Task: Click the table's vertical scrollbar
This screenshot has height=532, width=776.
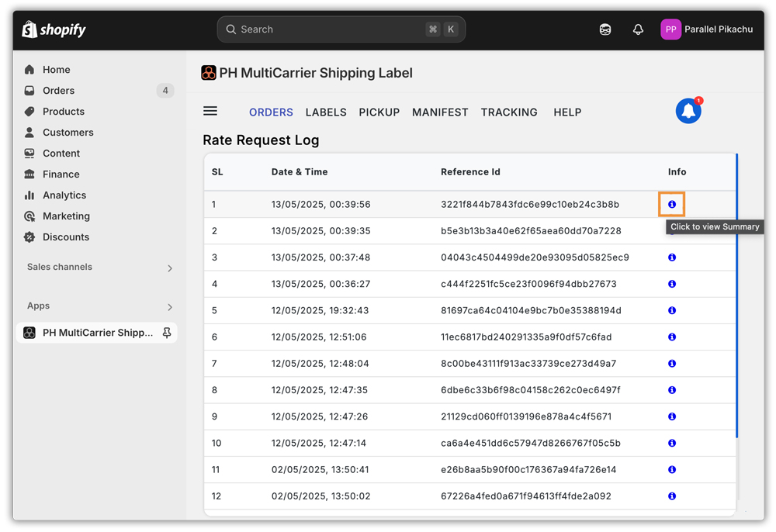Action: point(736,295)
